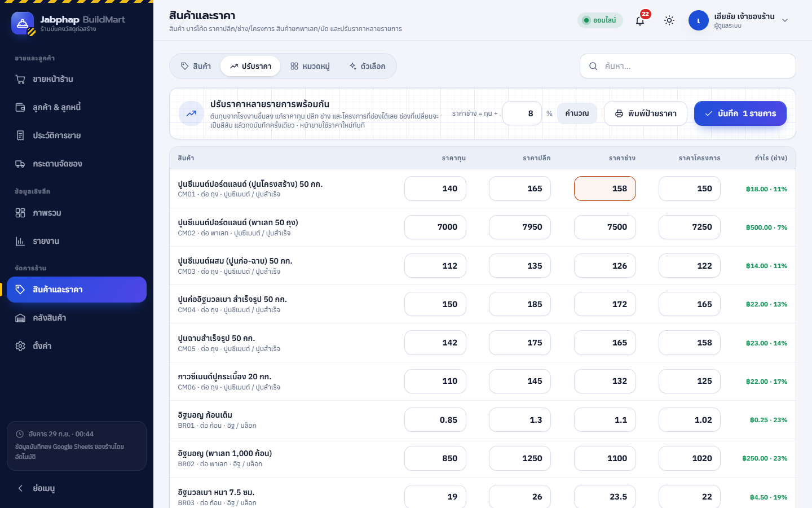This screenshot has height=508, width=812.
Task: Go to ลูกค้า & ลูกหนี้ page
Action: (x=77, y=107)
